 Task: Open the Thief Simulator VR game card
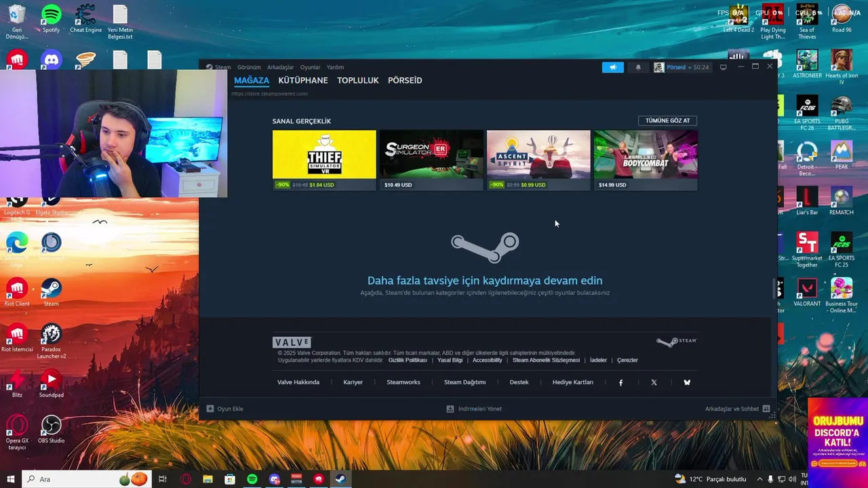(324, 160)
